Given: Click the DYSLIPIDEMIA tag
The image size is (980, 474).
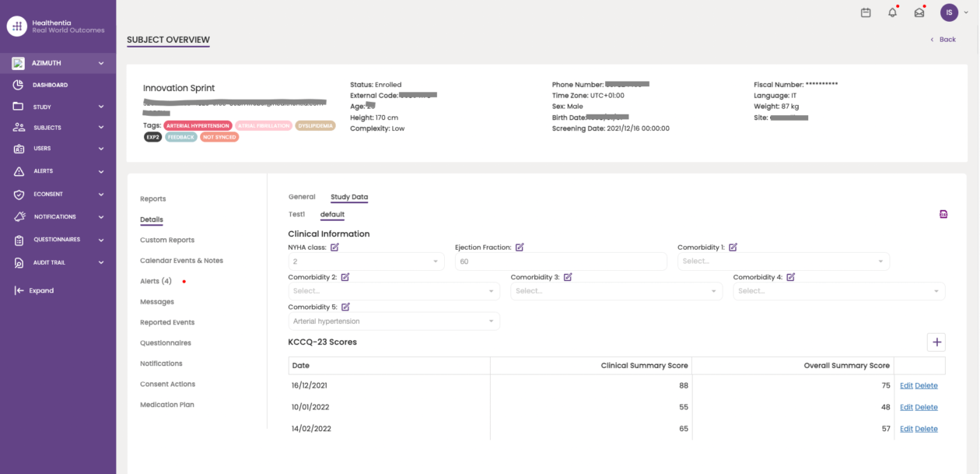Looking at the screenshot, I should point(315,125).
